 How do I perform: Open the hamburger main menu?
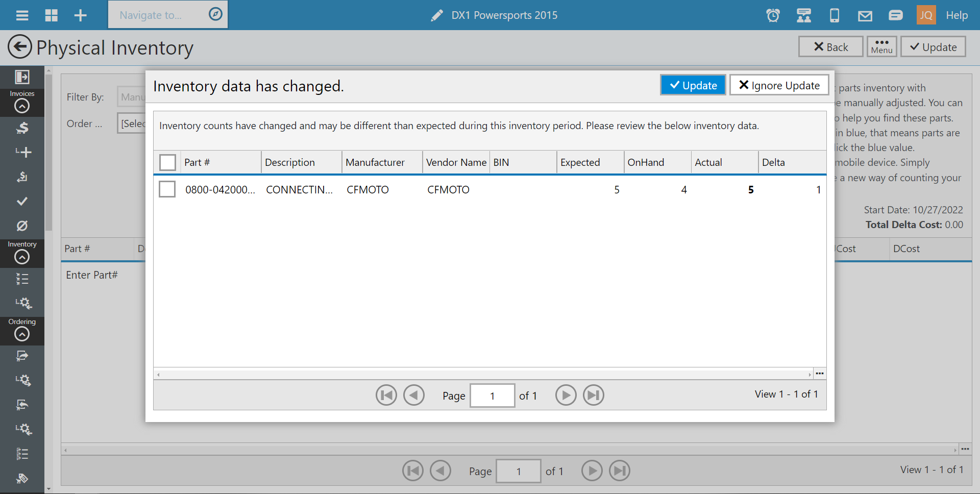point(22,15)
